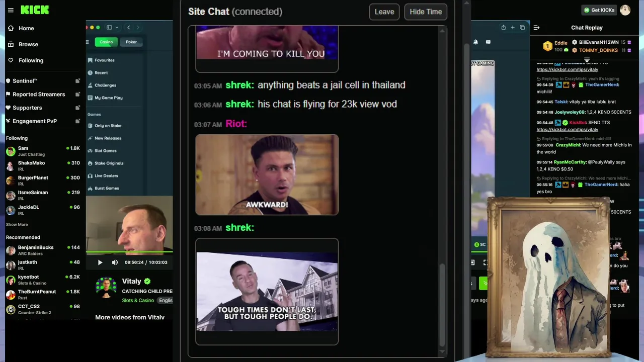
Task: Open Slots & Casino category link
Action: 138,300
